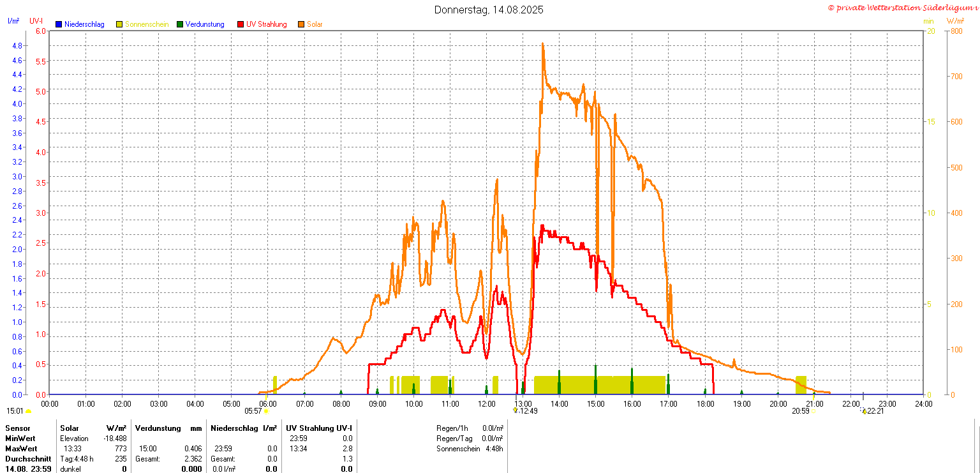Click the solar noon marker at 12:49
Viewport: 980px width, 473px height.
pyautogui.click(x=516, y=410)
